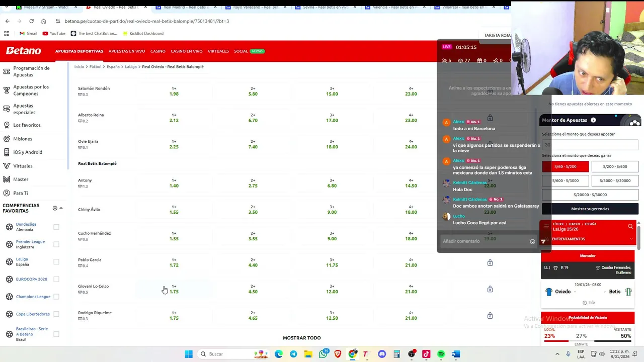Viewport: 644px width, 362px height.
Task: Send comment with the paper plane icon
Action: (543, 242)
